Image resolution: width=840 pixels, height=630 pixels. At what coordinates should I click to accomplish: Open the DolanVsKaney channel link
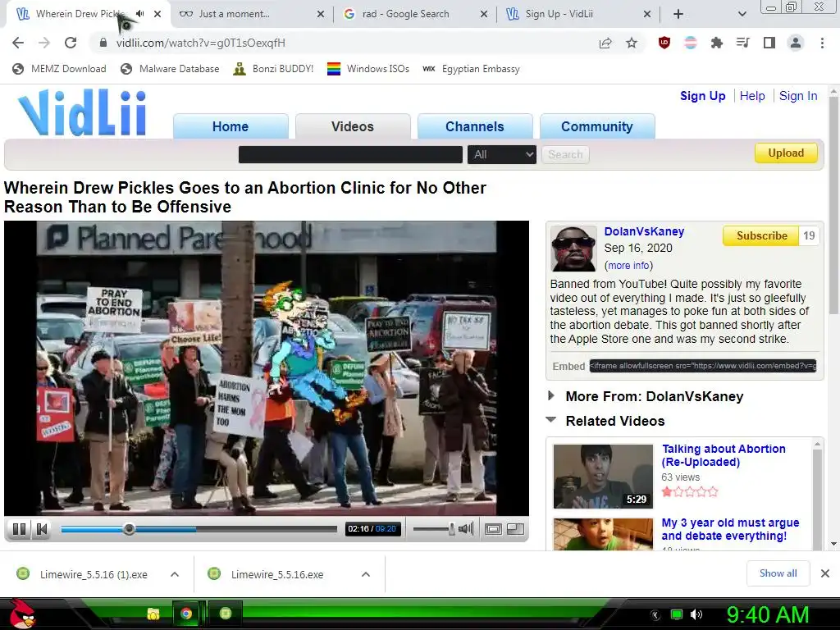(644, 231)
